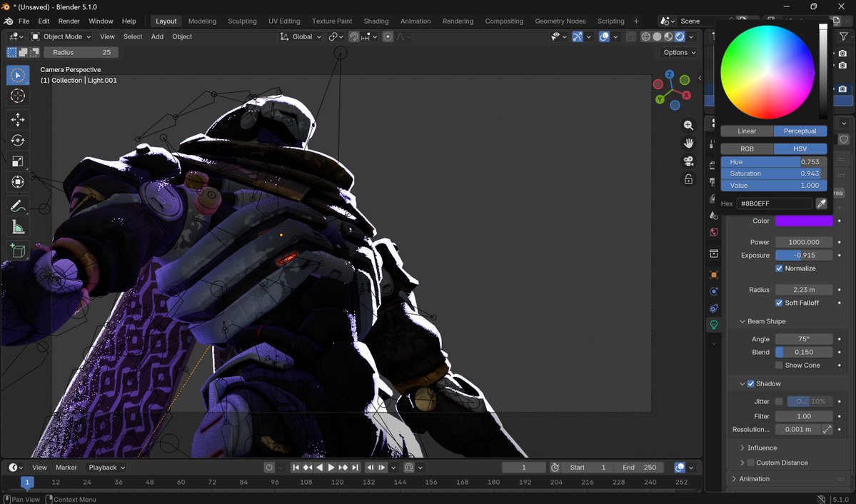Select the Cursor tool
Viewport: 856px width, 504px height.
[18, 96]
